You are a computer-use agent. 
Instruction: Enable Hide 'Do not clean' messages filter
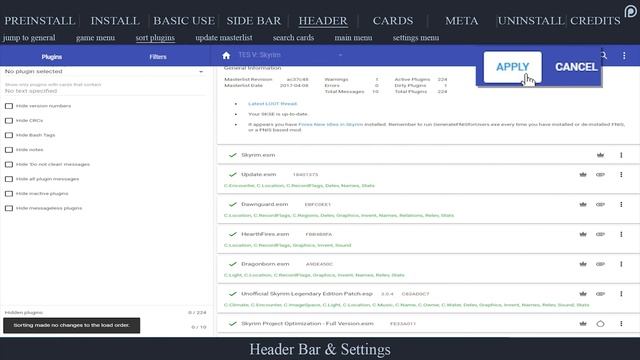[9, 164]
